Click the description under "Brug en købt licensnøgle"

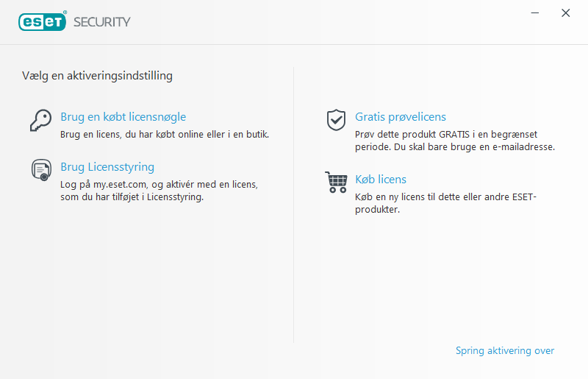pyautogui.click(x=165, y=135)
